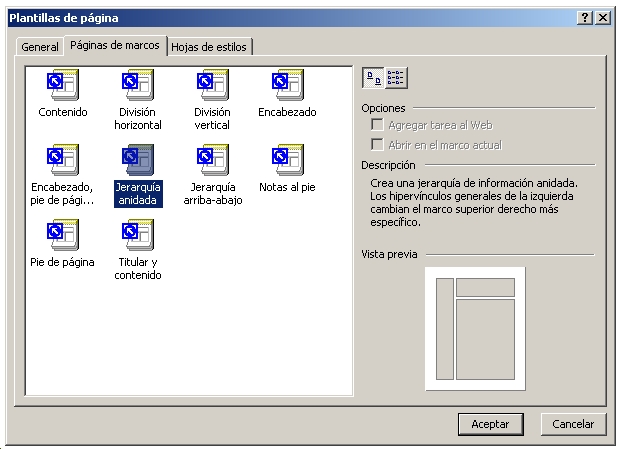619x449 pixels.
Task: Select the Contenido frames template icon
Action: point(63,85)
